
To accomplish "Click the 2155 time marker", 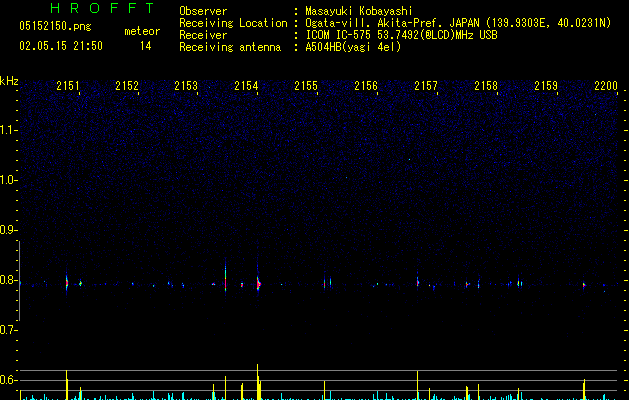I will pyautogui.click(x=306, y=85).
